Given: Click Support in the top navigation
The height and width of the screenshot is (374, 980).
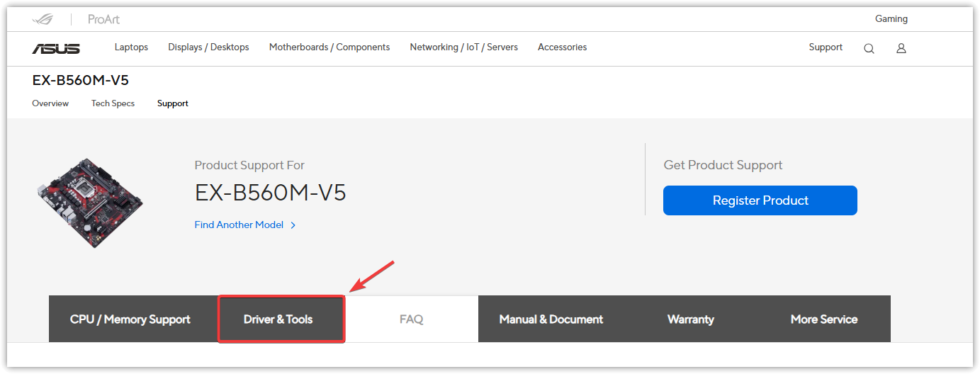Looking at the screenshot, I should 826,47.
